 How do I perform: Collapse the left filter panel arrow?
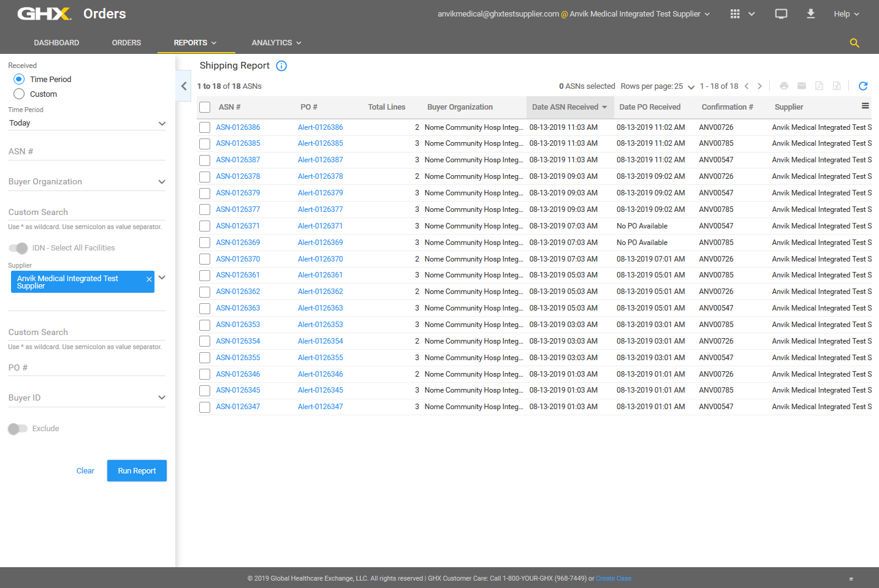pos(184,86)
